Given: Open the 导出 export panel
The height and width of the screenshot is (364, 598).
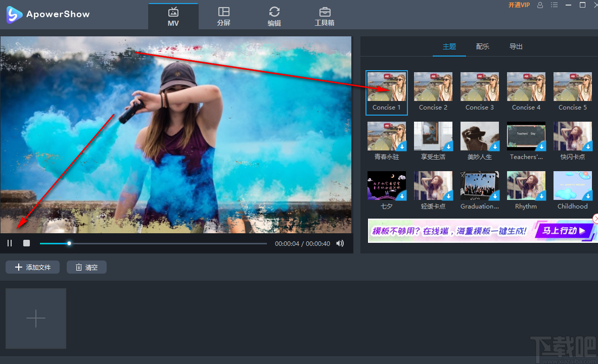Looking at the screenshot, I should click(516, 46).
